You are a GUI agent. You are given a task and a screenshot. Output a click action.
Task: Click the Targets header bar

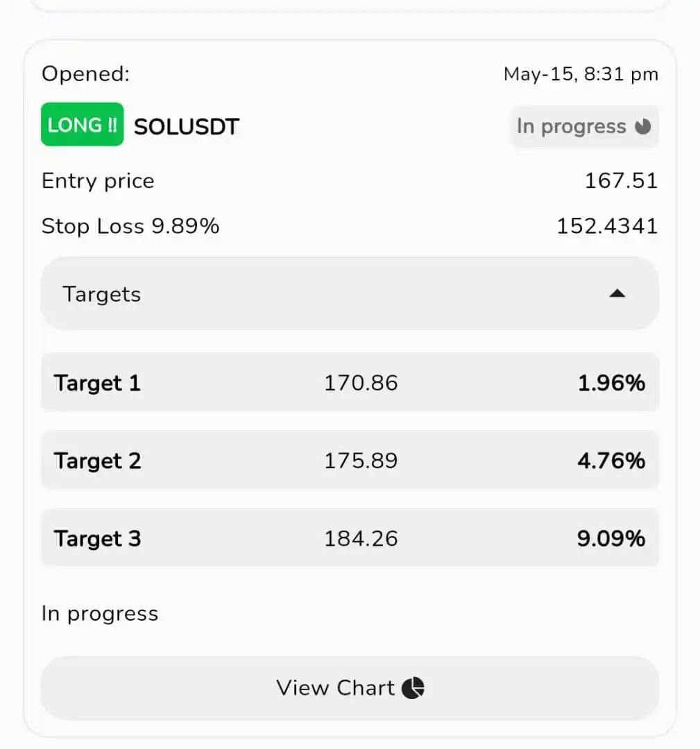pos(350,293)
